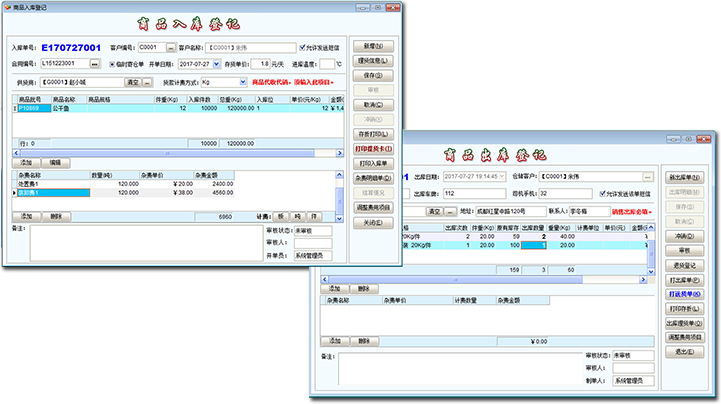Click the 退货登记 button in outbound window
Screen dimensions: 721x404
tap(684, 266)
